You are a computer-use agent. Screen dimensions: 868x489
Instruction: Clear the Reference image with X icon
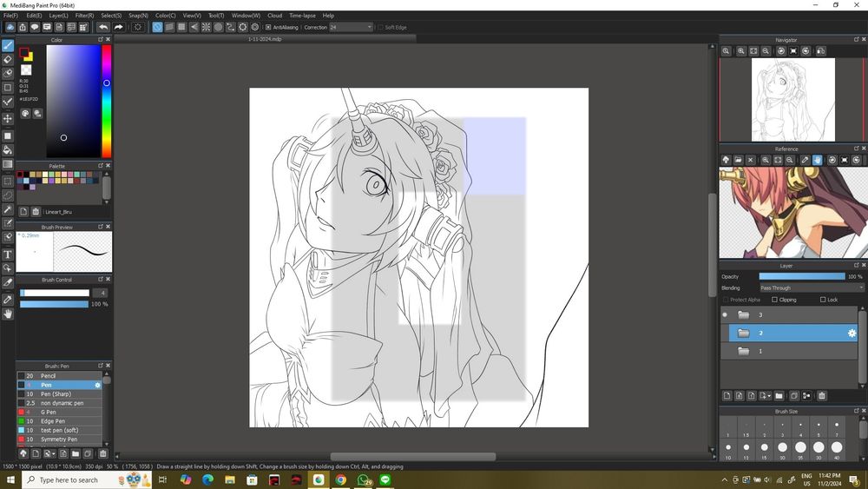pos(751,160)
